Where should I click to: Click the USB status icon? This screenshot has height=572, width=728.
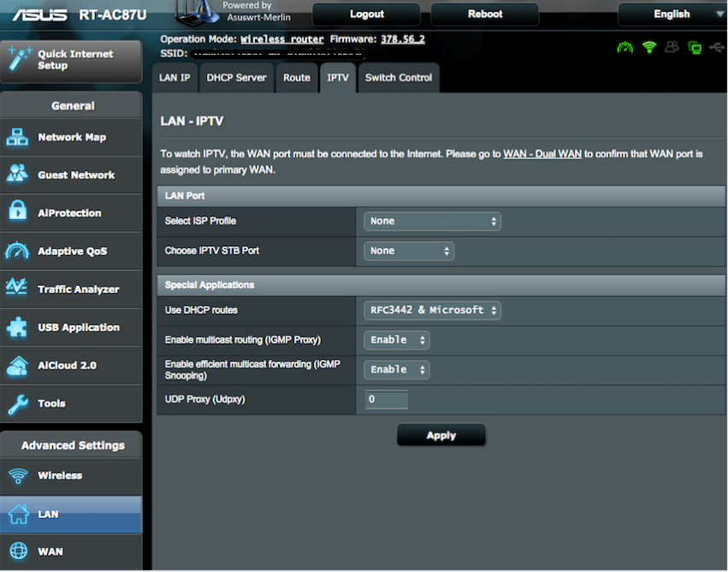717,47
